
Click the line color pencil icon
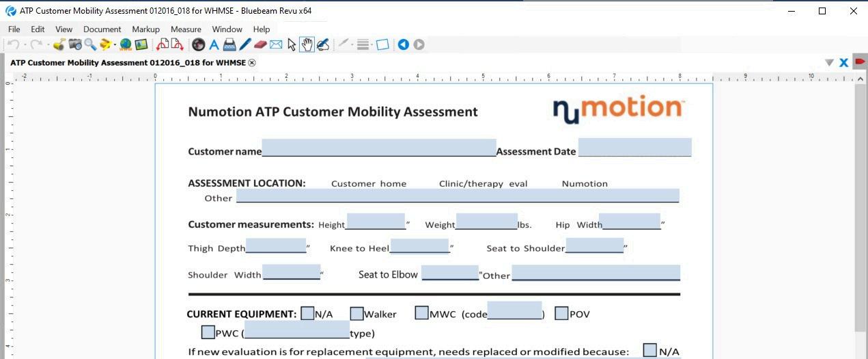pyautogui.click(x=343, y=44)
